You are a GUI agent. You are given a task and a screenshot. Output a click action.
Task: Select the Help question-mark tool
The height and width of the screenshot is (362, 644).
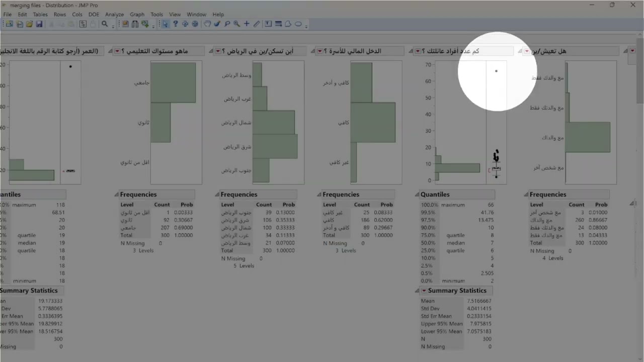(176, 24)
